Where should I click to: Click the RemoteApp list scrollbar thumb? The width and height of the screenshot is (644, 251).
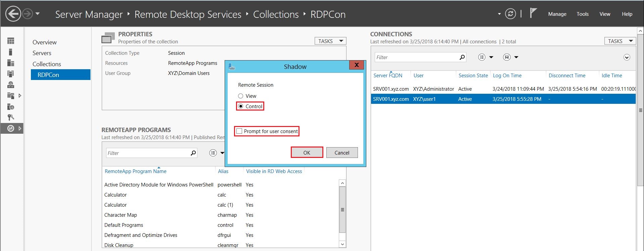tap(342, 210)
